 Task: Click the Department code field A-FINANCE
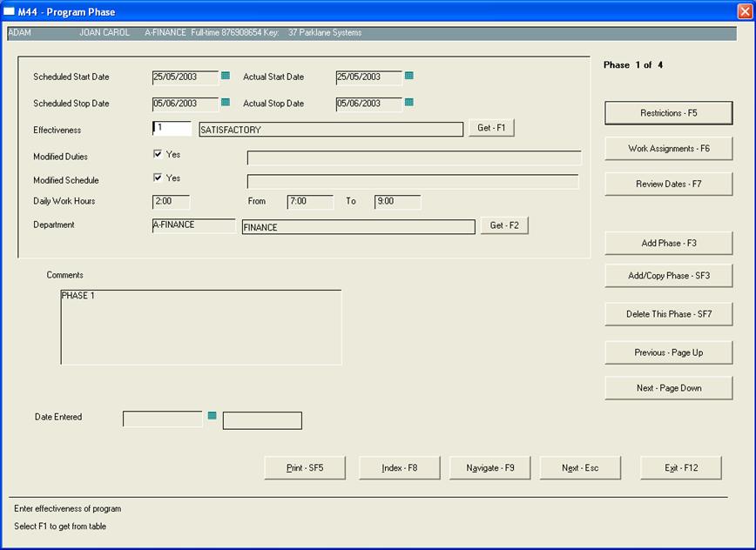(194, 225)
